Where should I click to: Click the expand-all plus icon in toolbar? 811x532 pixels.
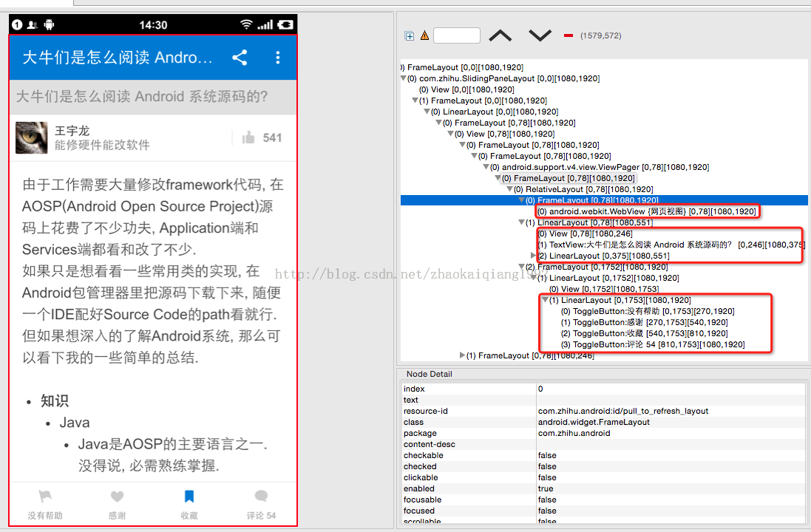(x=409, y=35)
